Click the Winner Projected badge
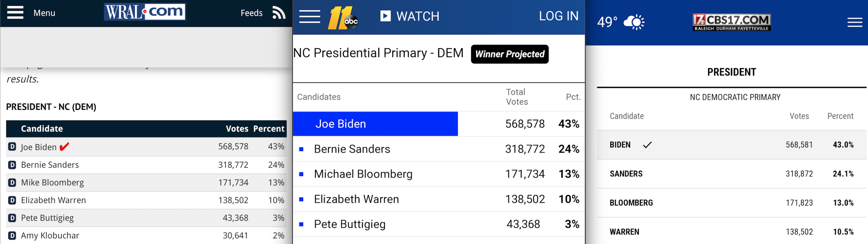Image resolution: width=868 pixels, height=244 pixels. [510, 54]
